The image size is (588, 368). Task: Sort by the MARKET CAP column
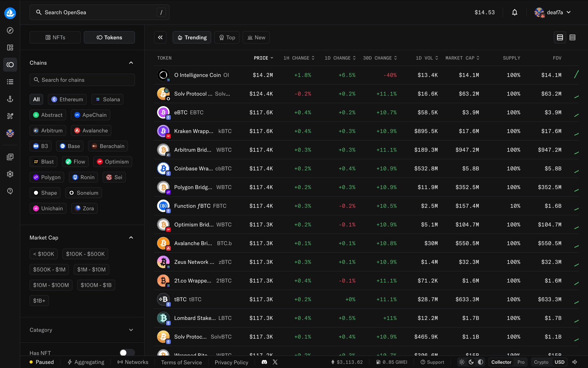tap(462, 58)
